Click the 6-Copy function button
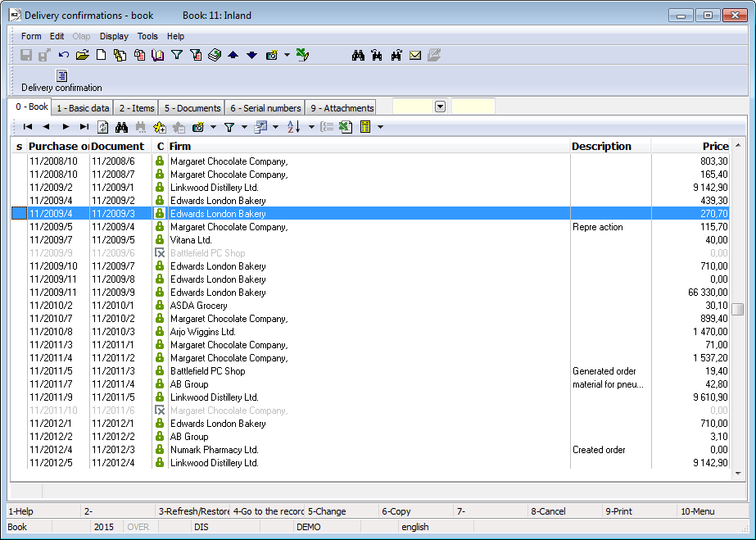The height and width of the screenshot is (540, 756). point(417,511)
